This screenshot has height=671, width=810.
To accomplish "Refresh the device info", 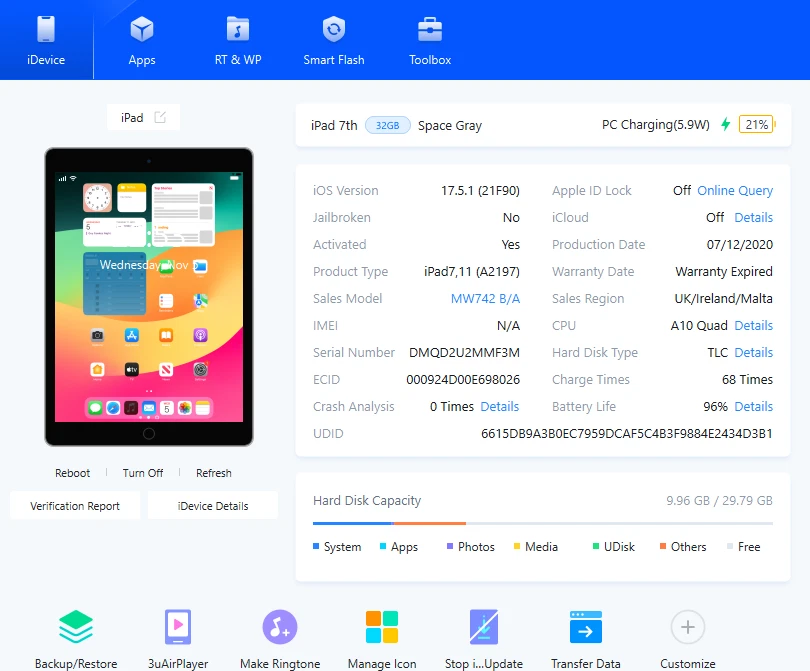I will [213, 473].
